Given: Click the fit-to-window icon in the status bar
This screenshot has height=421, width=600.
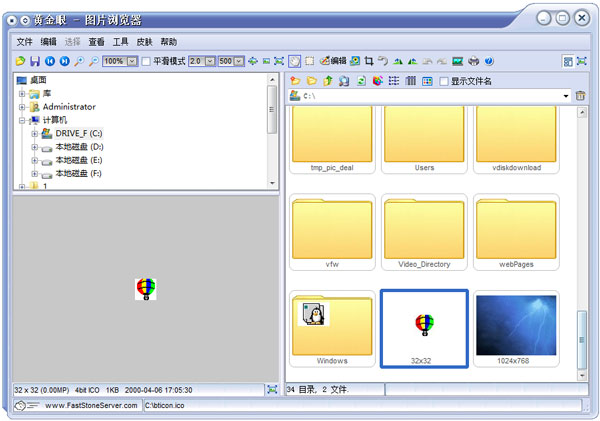Looking at the screenshot, I should pyautogui.click(x=272, y=390).
